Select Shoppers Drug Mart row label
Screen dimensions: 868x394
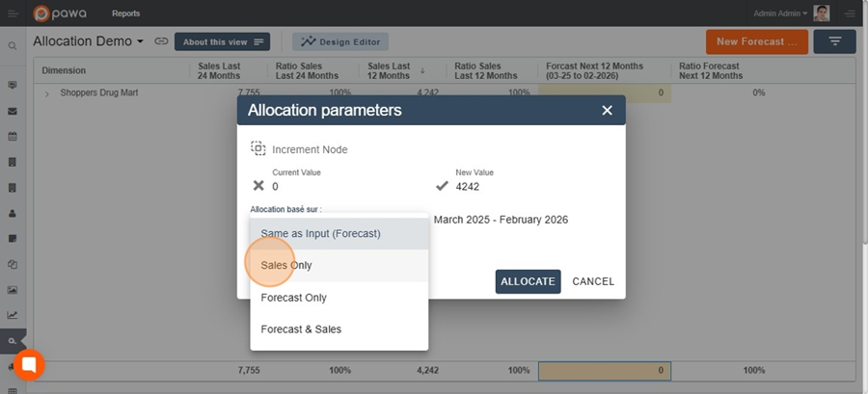(99, 92)
